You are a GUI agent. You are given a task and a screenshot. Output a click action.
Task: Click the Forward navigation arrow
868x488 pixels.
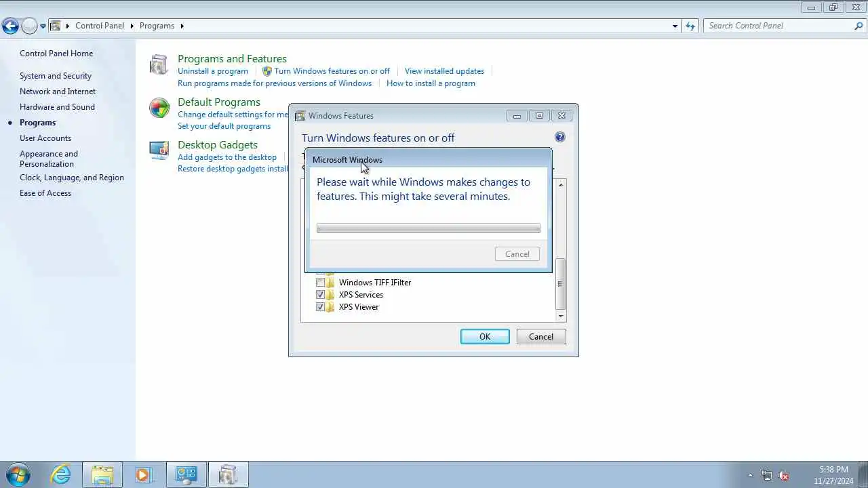pos(29,26)
